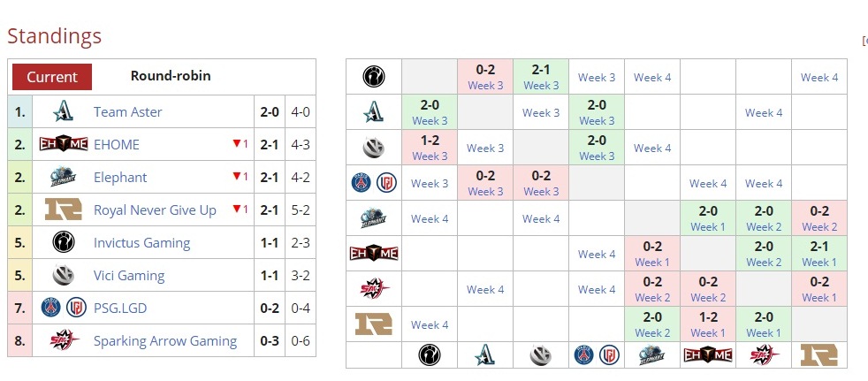Click EHOME logo in standings list
Image resolution: width=868 pixels, height=381 pixels.
click(x=63, y=145)
